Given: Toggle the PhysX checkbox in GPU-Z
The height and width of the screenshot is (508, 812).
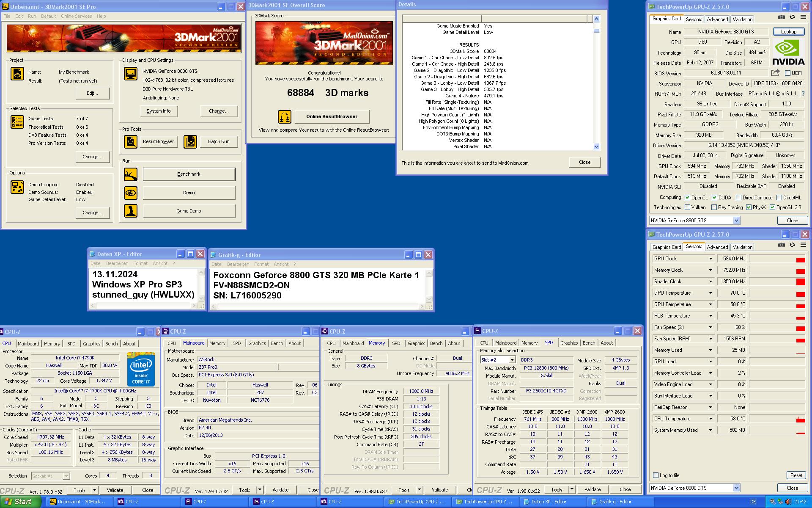Looking at the screenshot, I should click(749, 207).
